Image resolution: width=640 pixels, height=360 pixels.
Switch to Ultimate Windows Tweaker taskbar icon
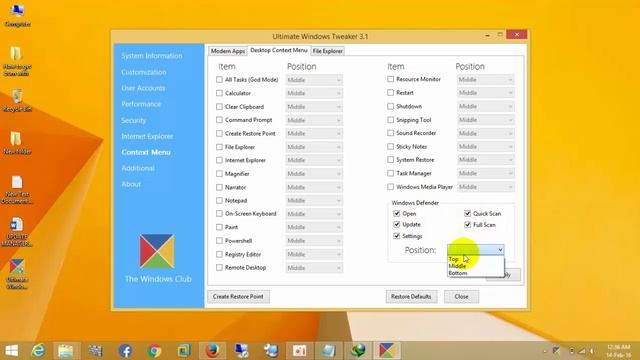click(387, 350)
